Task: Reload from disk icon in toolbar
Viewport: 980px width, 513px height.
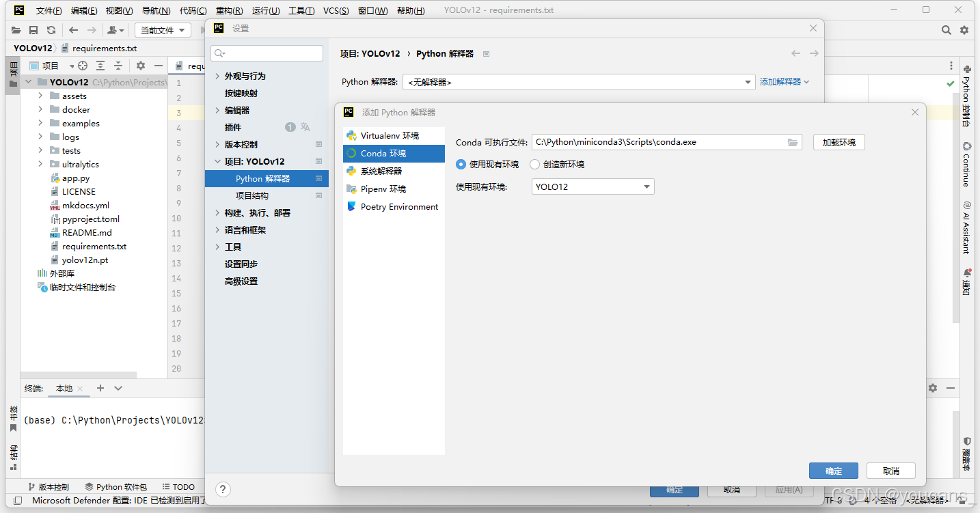Action: click(51, 30)
